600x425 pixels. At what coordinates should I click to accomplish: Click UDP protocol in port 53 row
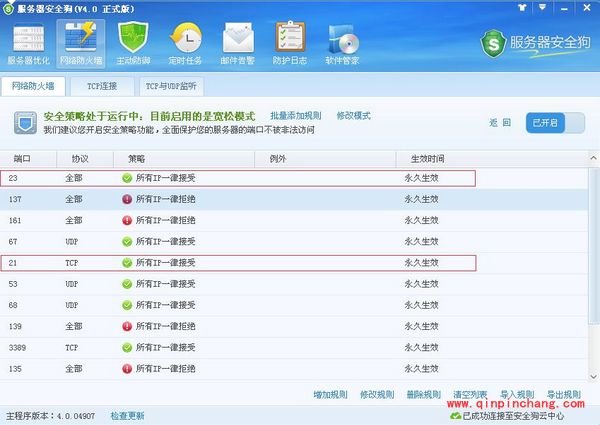point(72,284)
